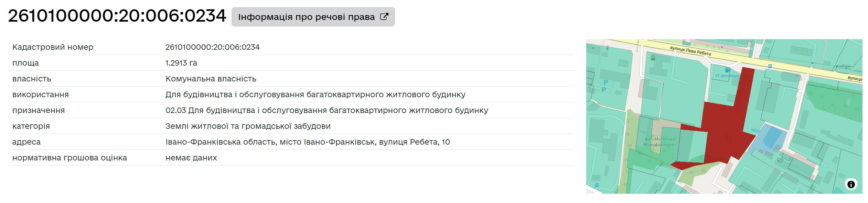Click the car wash icon on the map

click(653, 58)
